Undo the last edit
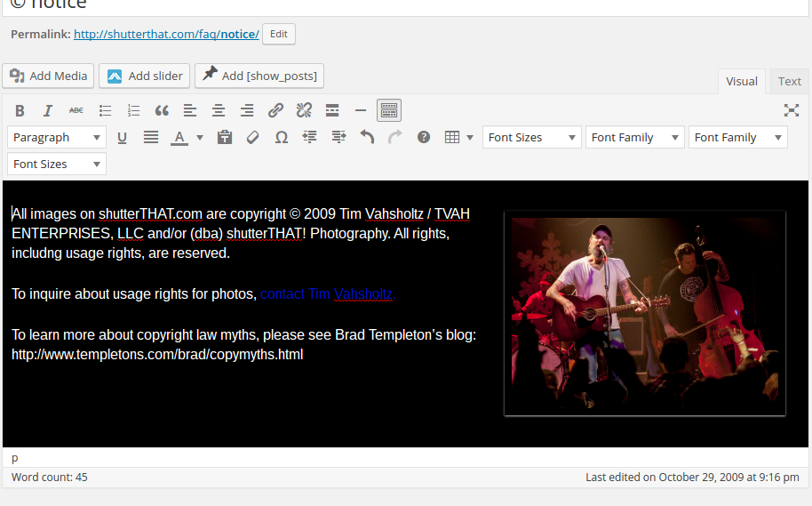Viewport: 812px width, 506px height. (x=367, y=137)
